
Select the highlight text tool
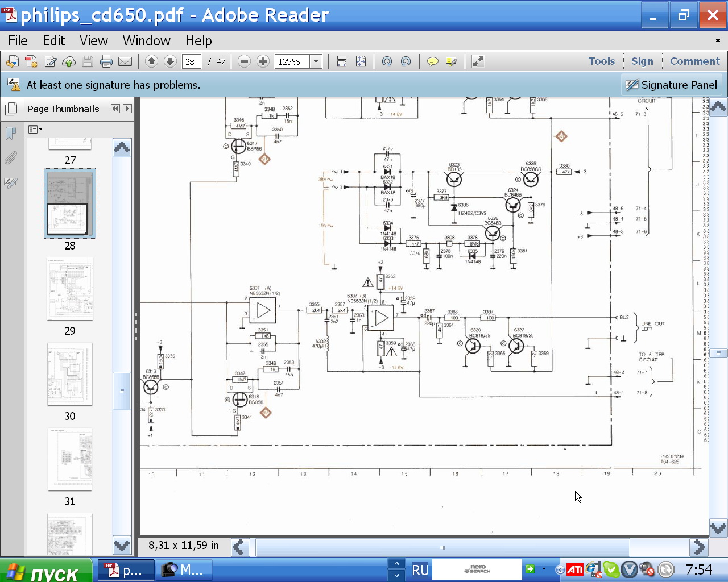click(x=452, y=61)
